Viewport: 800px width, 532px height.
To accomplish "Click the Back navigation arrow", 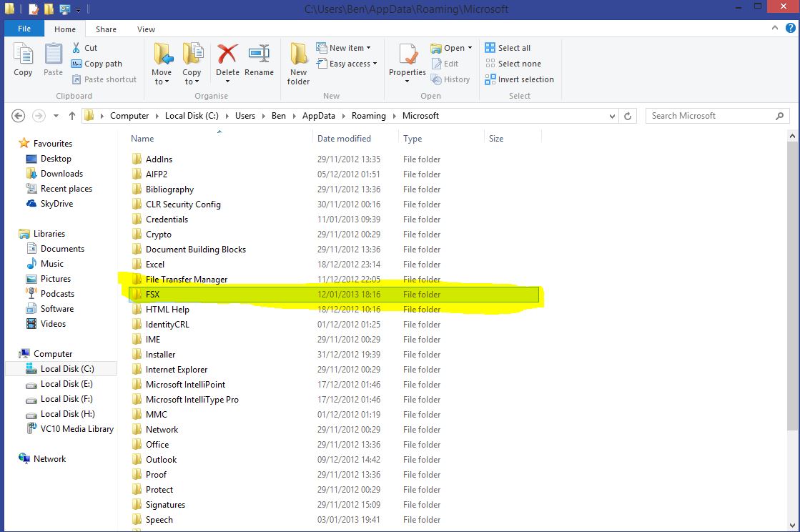I will (19, 116).
